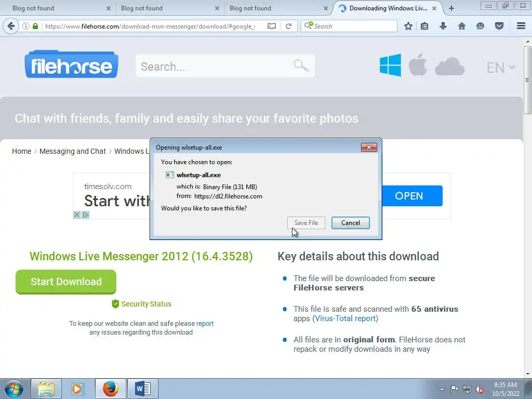The image size is (532, 399).
Task: Go to Home breadcrumb link
Action: click(22, 151)
